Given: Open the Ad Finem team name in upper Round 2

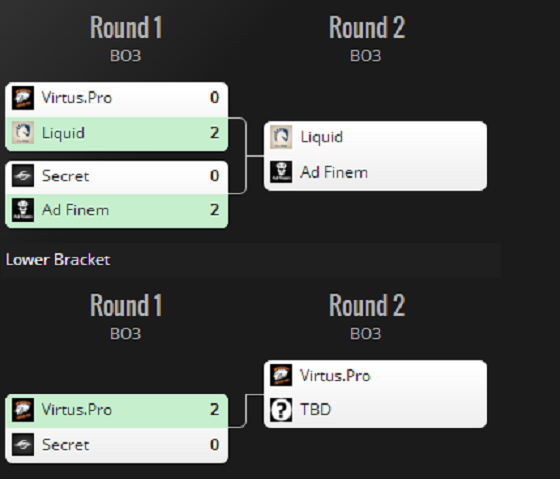Looking at the screenshot, I should [334, 172].
